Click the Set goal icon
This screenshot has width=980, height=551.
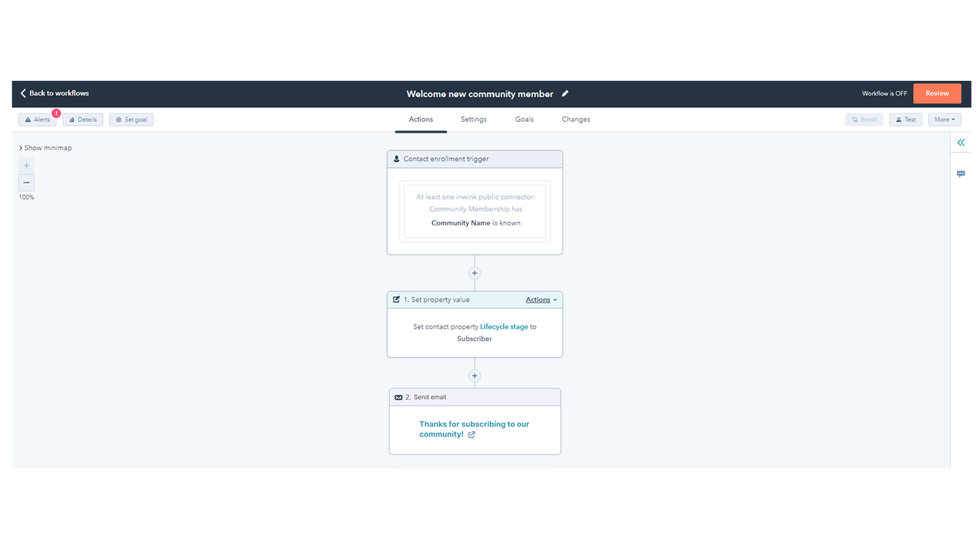(119, 119)
